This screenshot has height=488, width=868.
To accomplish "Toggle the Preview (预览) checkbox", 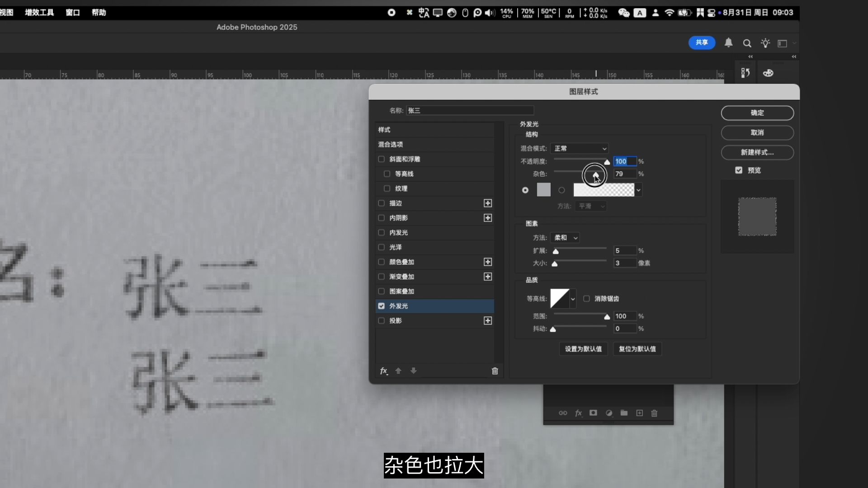I will [739, 170].
